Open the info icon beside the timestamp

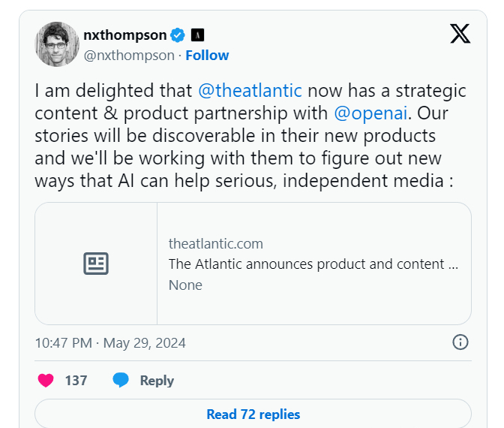pos(460,342)
